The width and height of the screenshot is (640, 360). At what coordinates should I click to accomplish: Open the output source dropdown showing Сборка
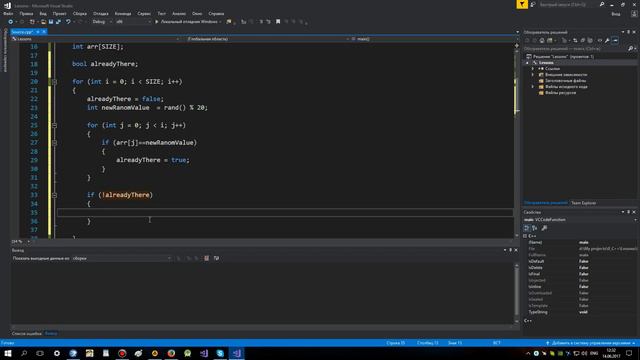(122, 258)
